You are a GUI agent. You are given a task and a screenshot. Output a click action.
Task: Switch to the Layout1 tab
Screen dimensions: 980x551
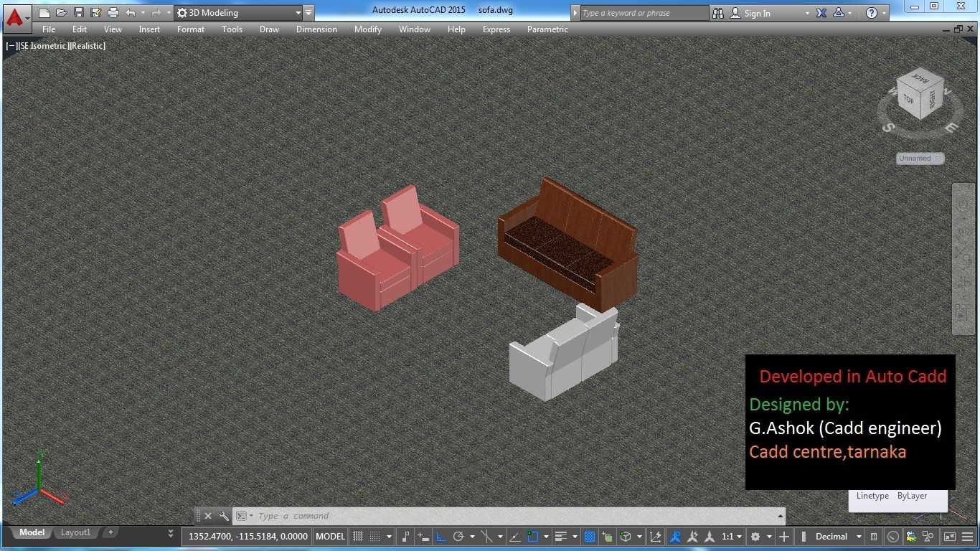click(75, 532)
